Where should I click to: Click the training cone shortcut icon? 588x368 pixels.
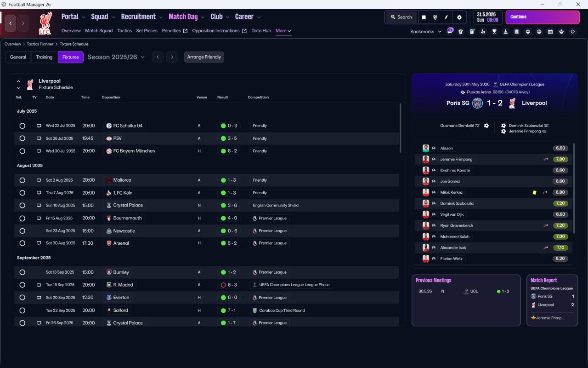(505, 32)
